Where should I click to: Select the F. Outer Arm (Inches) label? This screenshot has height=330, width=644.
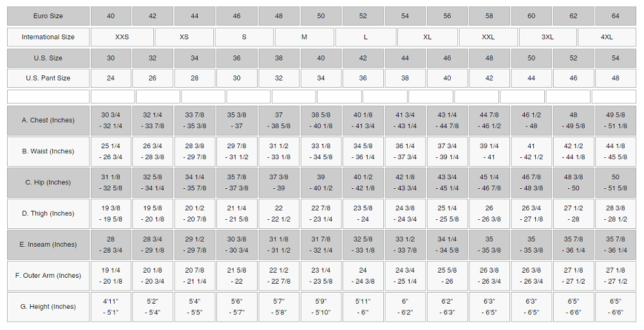pos(48,275)
